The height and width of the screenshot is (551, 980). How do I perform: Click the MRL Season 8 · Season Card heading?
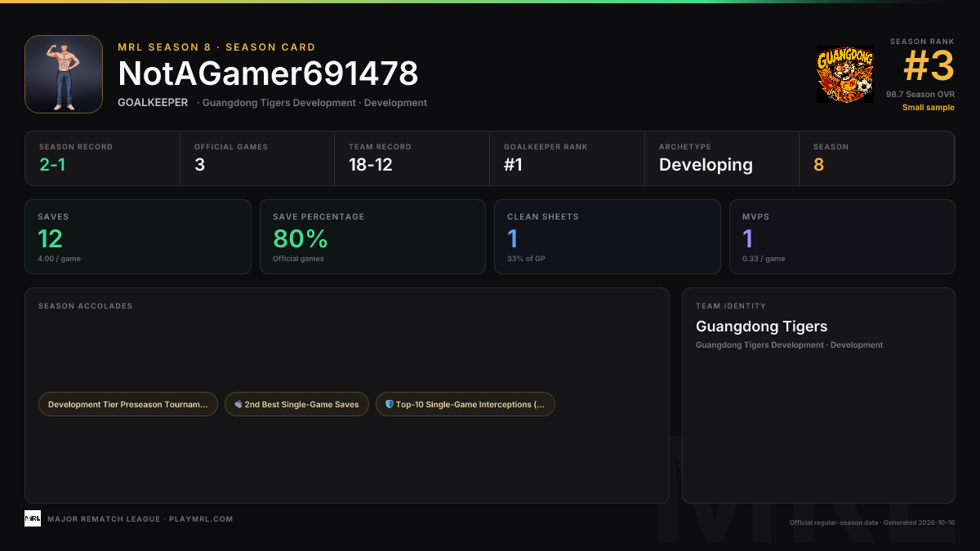click(x=216, y=47)
